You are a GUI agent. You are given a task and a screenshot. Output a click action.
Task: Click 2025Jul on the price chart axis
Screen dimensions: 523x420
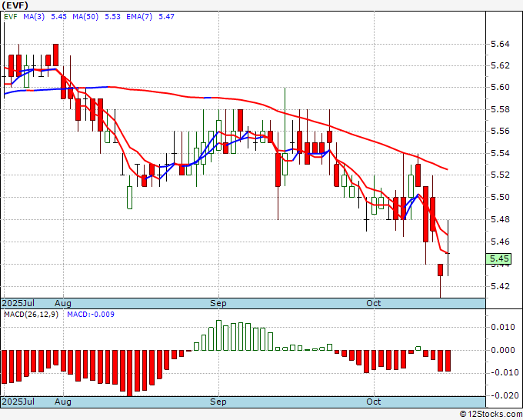[18, 303]
